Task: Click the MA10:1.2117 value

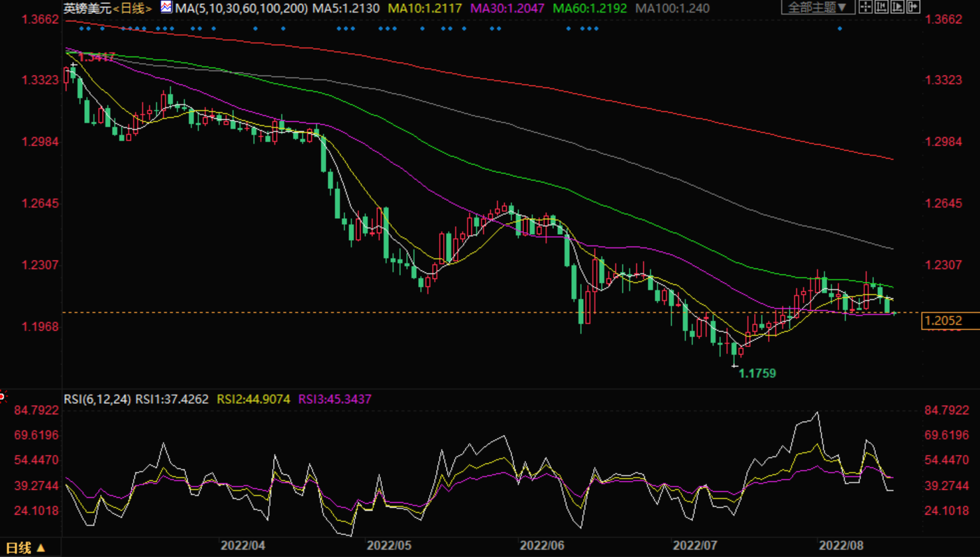Action: coord(425,9)
